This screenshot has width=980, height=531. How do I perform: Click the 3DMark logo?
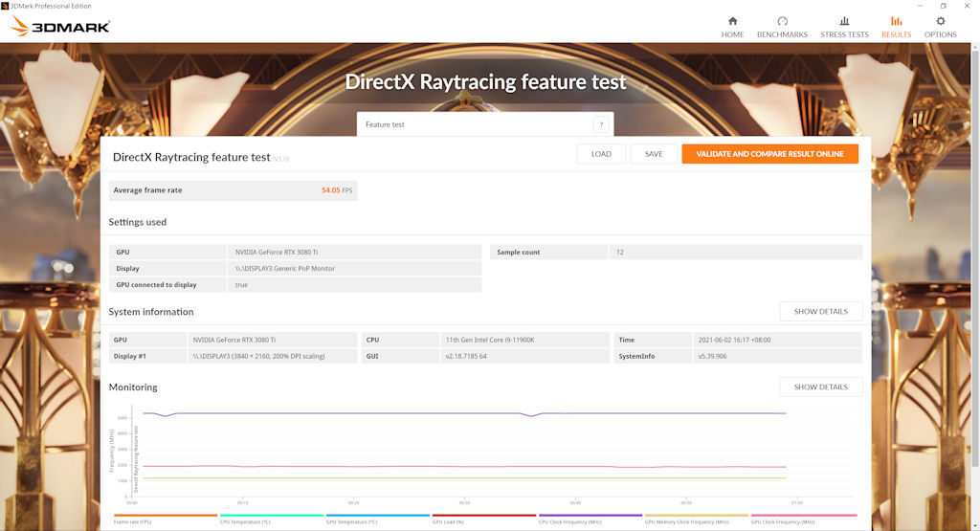point(60,26)
